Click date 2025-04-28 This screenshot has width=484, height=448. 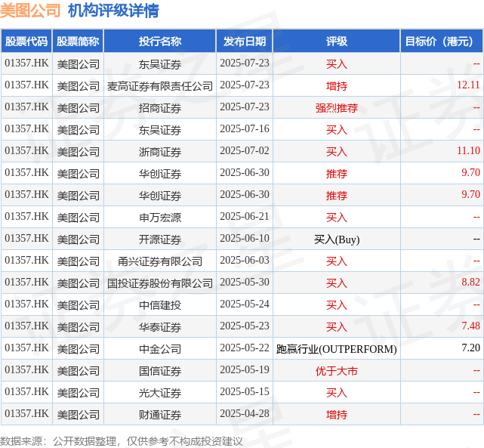(x=245, y=414)
